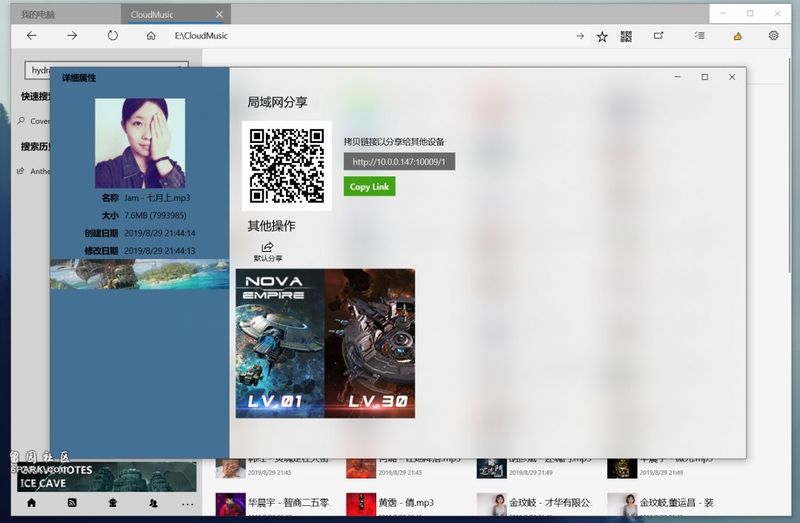Screen dimensions: 800x523
Task: Close the CloudMusic tab
Action: (219, 14)
